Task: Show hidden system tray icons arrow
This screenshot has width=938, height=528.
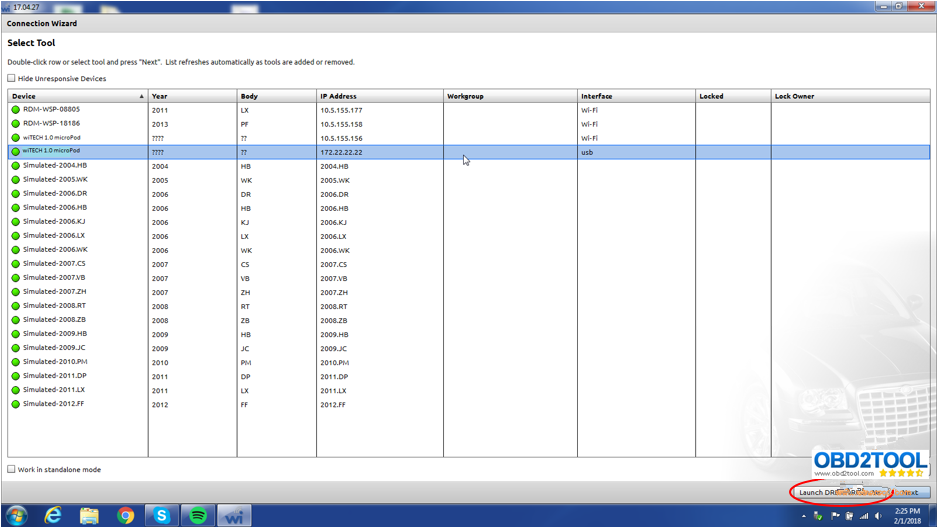Action: [x=803, y=516]
